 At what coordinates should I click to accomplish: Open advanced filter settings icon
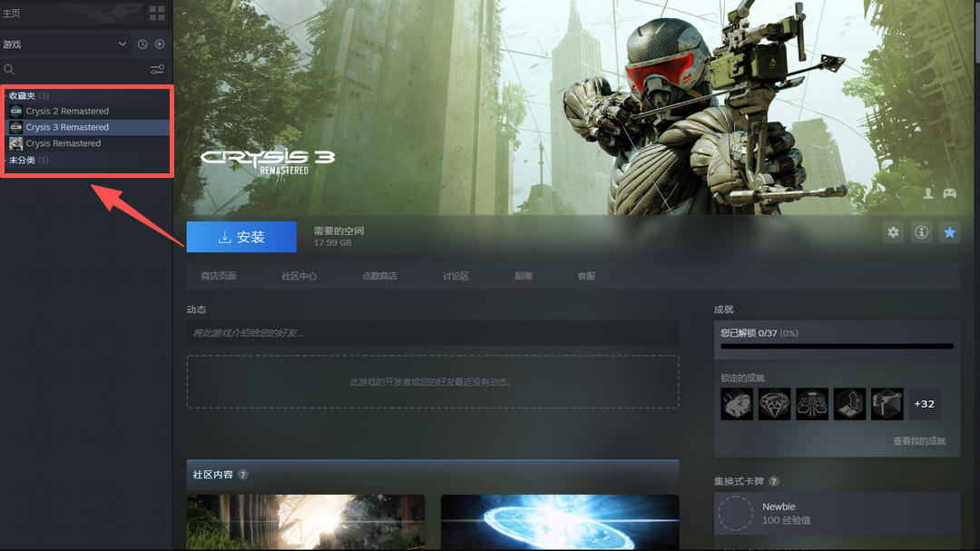click(x=157, y=70)
